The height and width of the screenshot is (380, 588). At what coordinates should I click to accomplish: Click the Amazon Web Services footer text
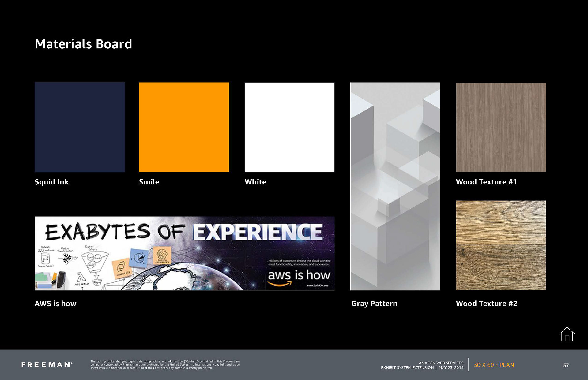point(441,363)
